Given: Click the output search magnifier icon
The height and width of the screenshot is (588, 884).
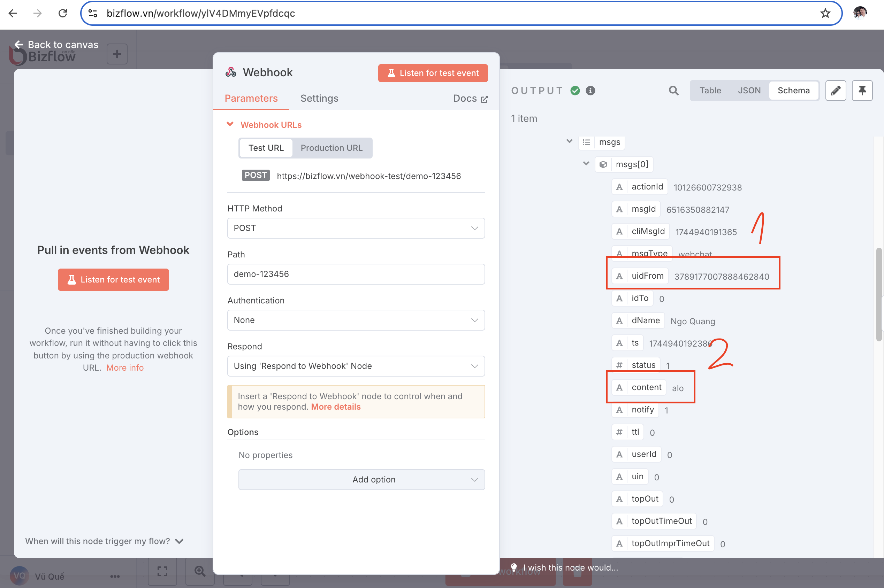Looking at the screenshot, I should [x=673, y=90].
